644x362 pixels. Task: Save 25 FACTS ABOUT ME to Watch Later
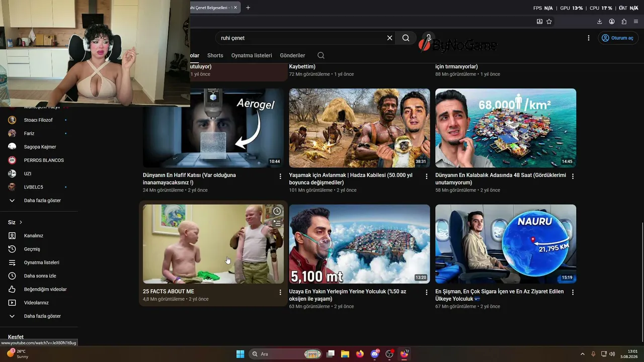tap(277, 211)
